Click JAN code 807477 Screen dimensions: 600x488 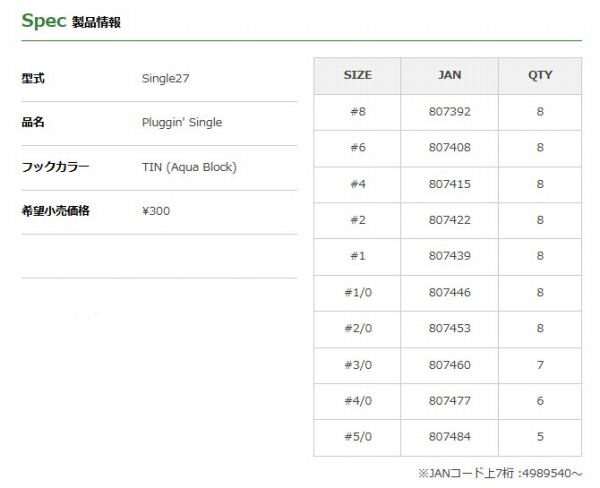[x=450, y=401]
